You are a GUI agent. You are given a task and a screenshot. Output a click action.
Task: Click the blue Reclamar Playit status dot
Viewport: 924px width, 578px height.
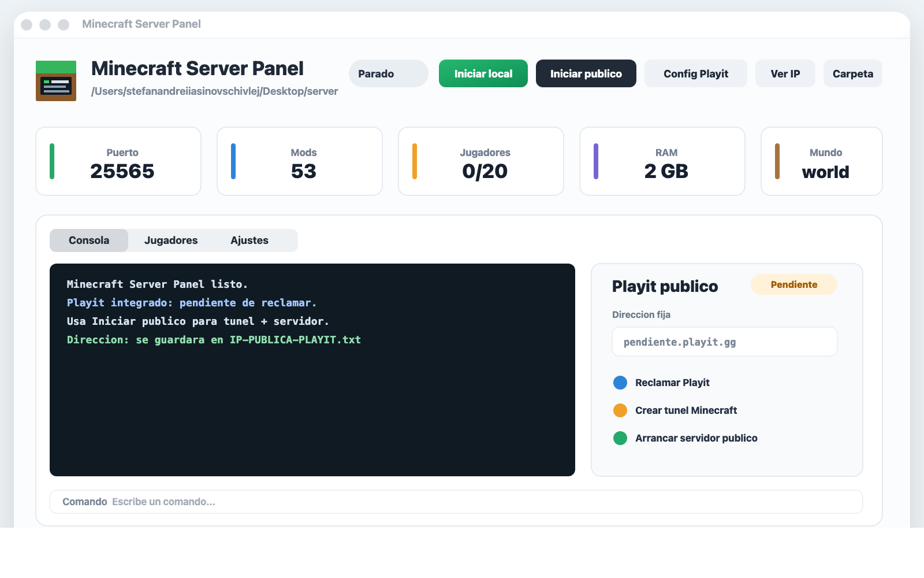[620, 383]
